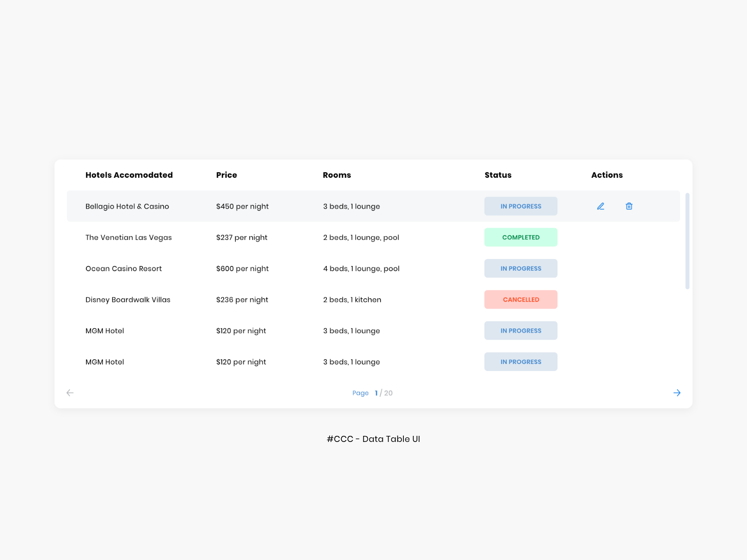Click the Page link in pagination

pos(360,392)
